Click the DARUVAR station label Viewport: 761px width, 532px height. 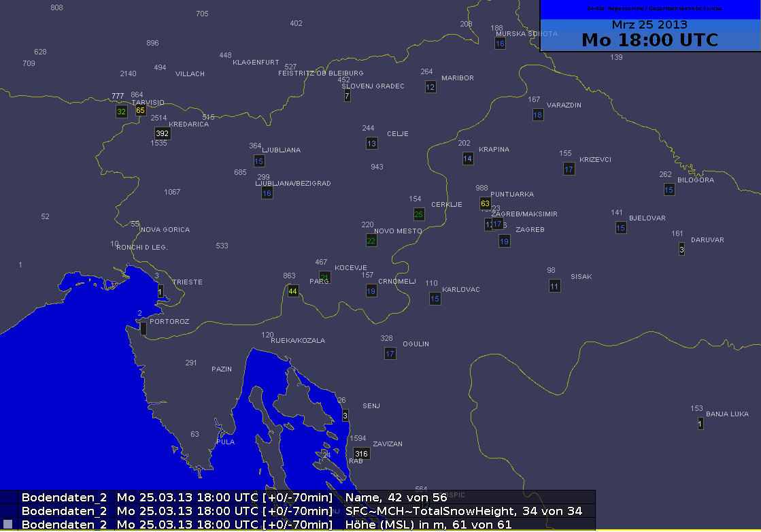707,239
